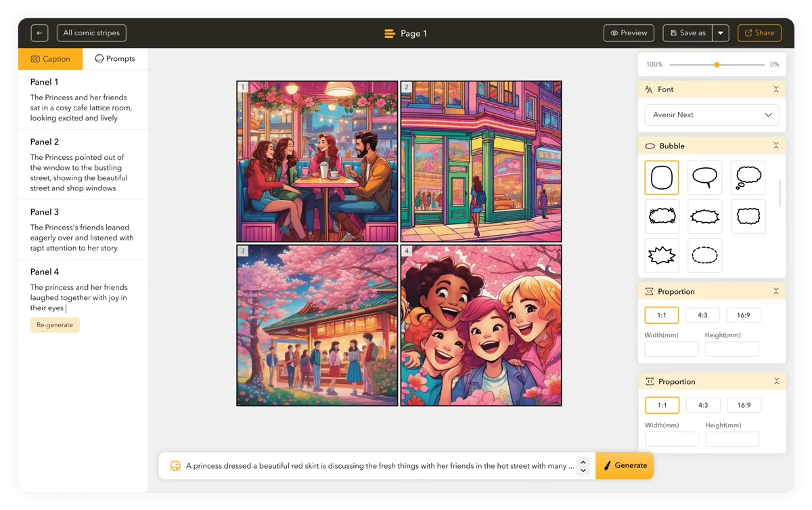Open the Avenir Next font dropdown
The height and width of the screenshot is (510, 812).
click(711, 114)
